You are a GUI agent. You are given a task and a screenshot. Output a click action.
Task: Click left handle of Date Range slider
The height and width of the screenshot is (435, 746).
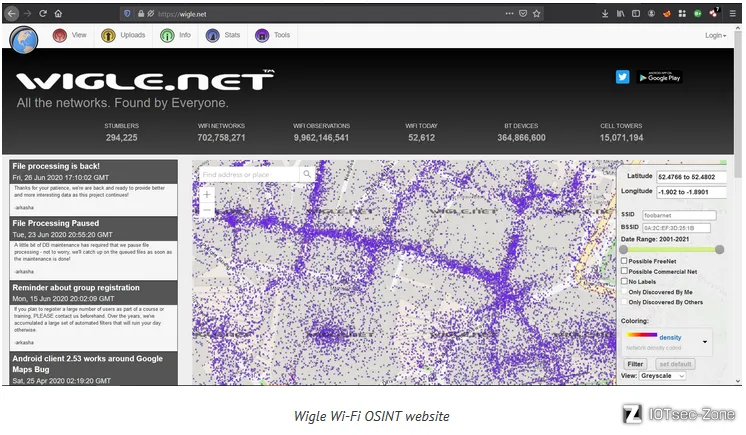pyautogui.click(x=623, y=249)
